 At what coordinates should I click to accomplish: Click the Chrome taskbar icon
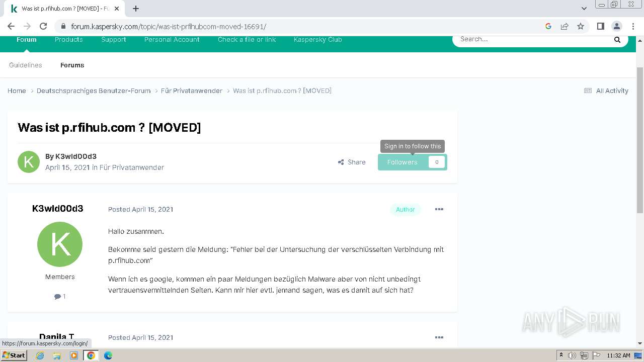(91, 355)
